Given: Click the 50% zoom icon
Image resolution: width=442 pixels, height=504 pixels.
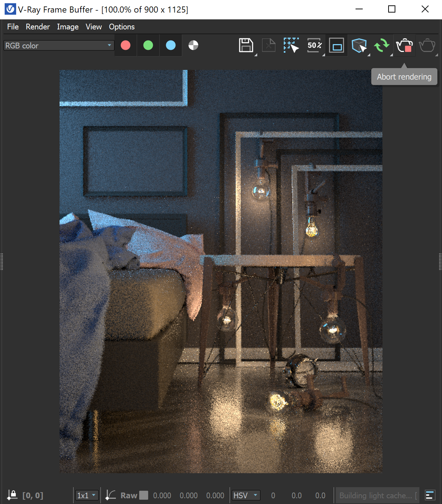Looking at the screenshot, I should pos(314,45).
